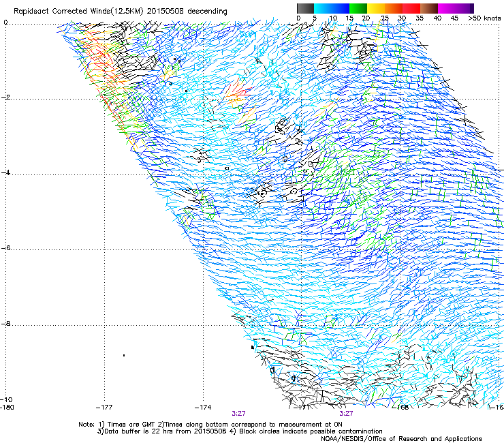Click the cyan-blue 5-15 knots legend band
504x443 pixels.
[x=332, y=8]
